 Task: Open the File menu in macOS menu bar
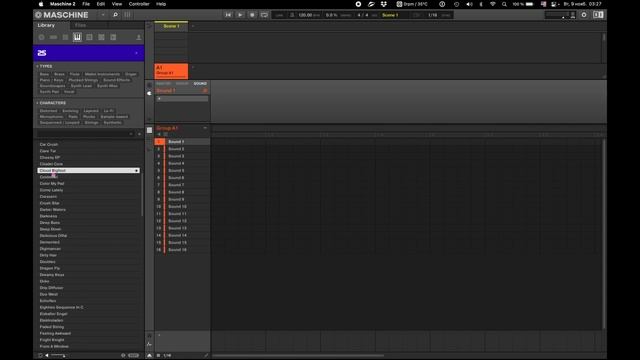[86, 4]
